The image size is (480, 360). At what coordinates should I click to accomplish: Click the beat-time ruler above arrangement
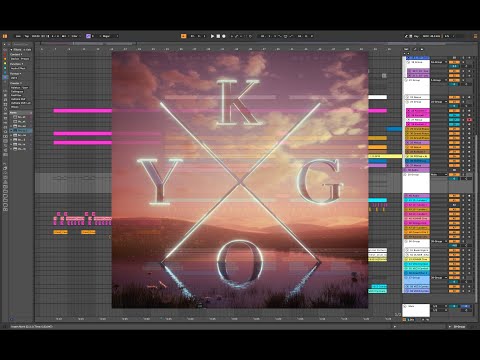[218, 49]
